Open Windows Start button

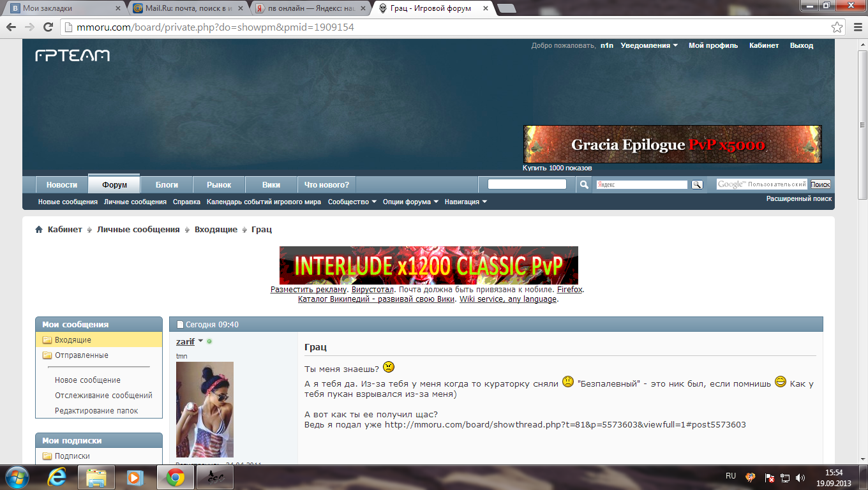(x=16, y=477)
